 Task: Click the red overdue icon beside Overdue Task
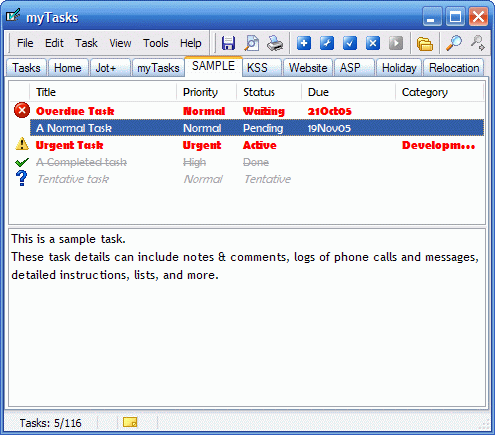coord(22,111)
